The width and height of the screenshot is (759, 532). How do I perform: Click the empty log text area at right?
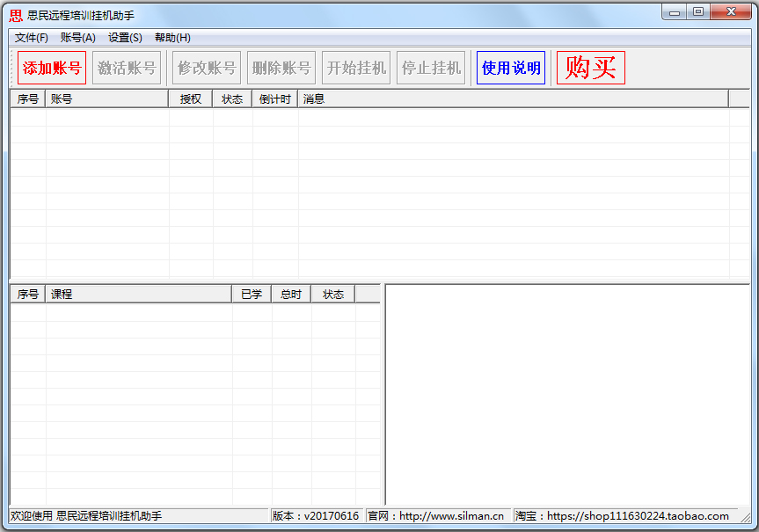[x=567, y=395]
